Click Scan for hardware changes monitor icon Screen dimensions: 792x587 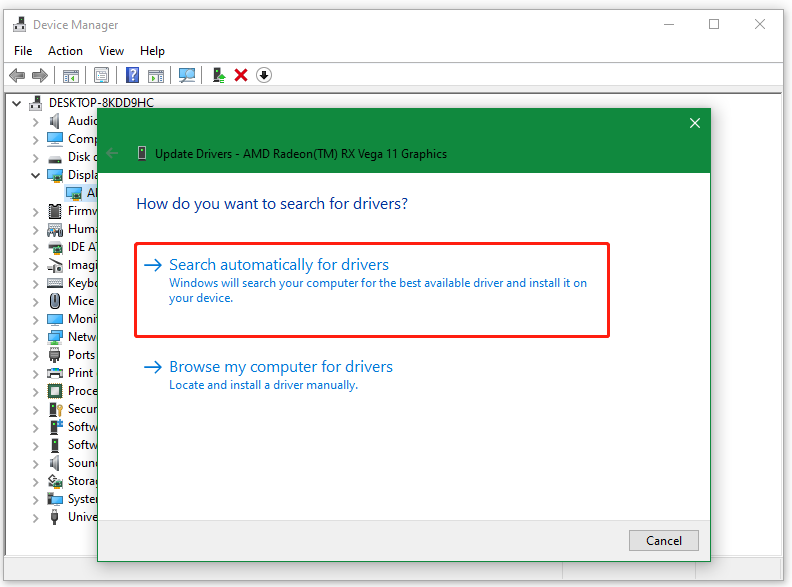pos(187,76)
